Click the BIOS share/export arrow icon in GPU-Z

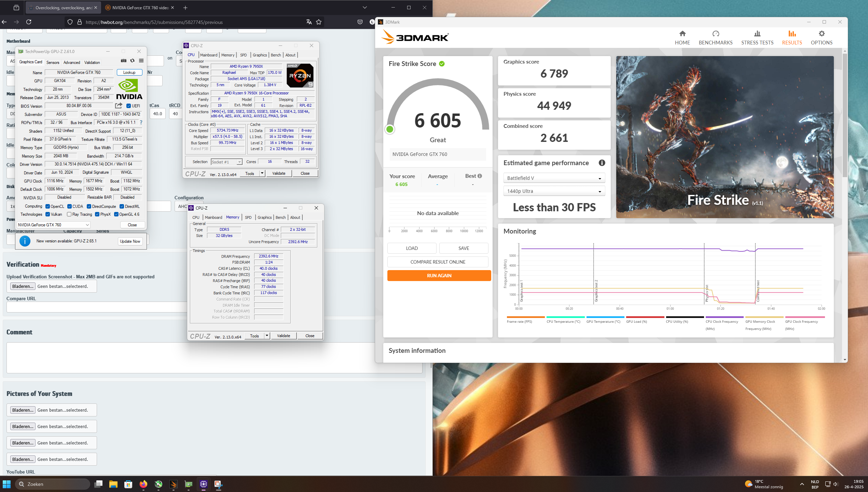(x=119, y=106)
